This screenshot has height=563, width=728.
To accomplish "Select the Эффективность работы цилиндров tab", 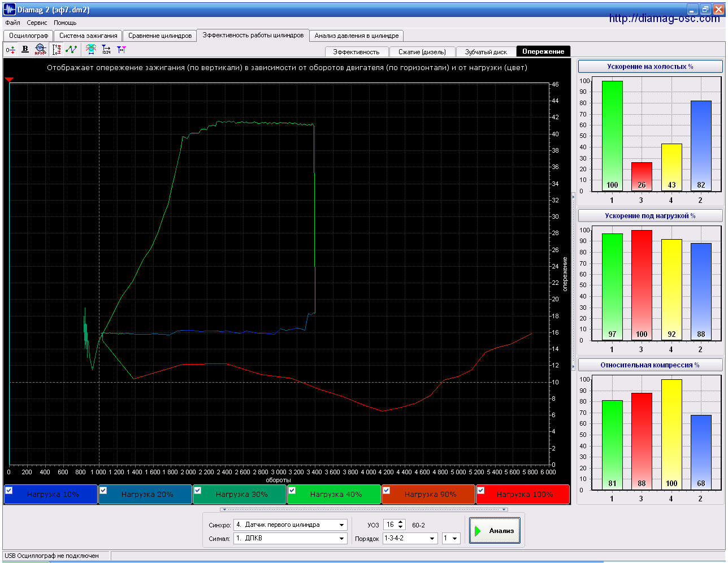I will click(x=253, y=35).
